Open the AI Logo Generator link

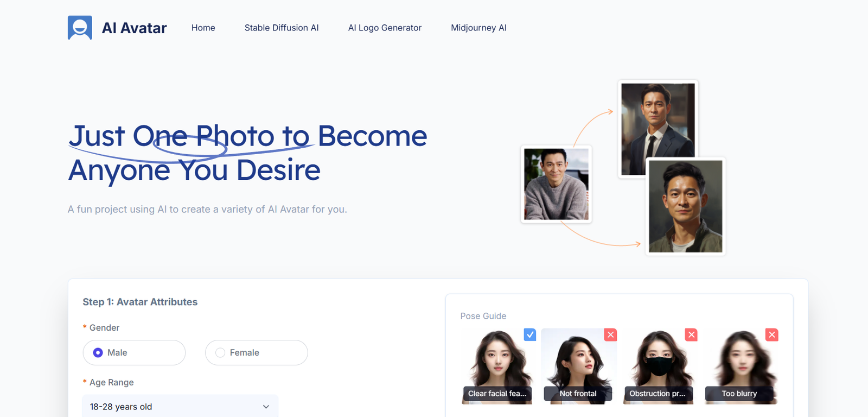click(x=385, y=28)
